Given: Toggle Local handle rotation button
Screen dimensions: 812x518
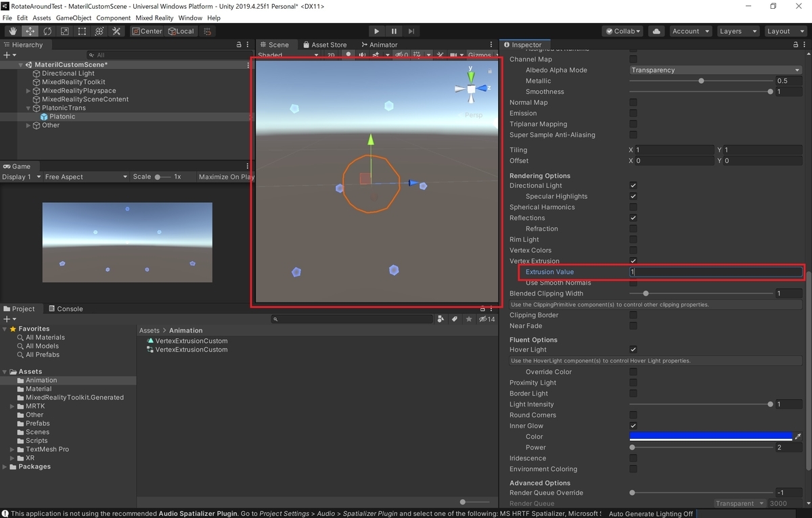Looking at the screenshot, I should point(181,31).
